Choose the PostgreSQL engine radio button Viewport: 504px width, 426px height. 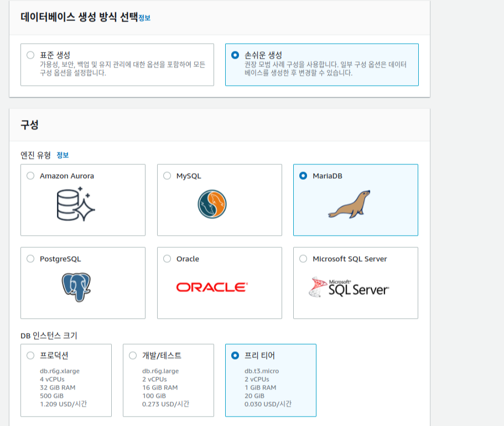point(30,258)
